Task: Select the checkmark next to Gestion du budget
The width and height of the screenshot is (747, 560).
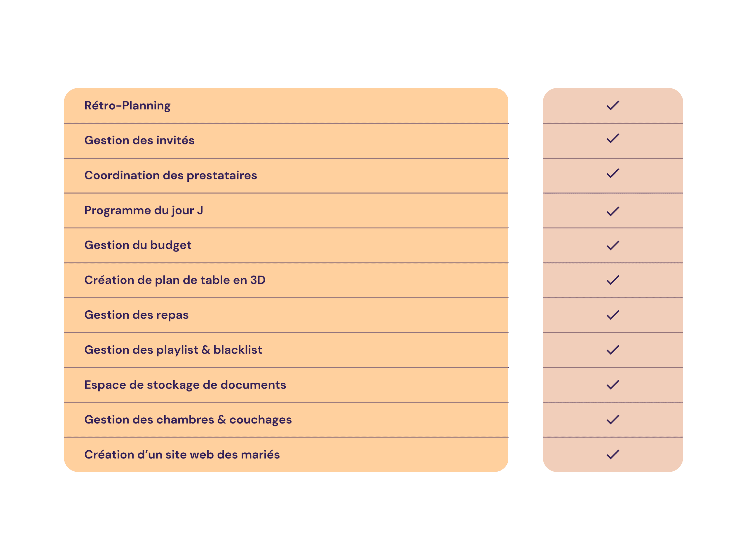Action: tap(612, 245)
